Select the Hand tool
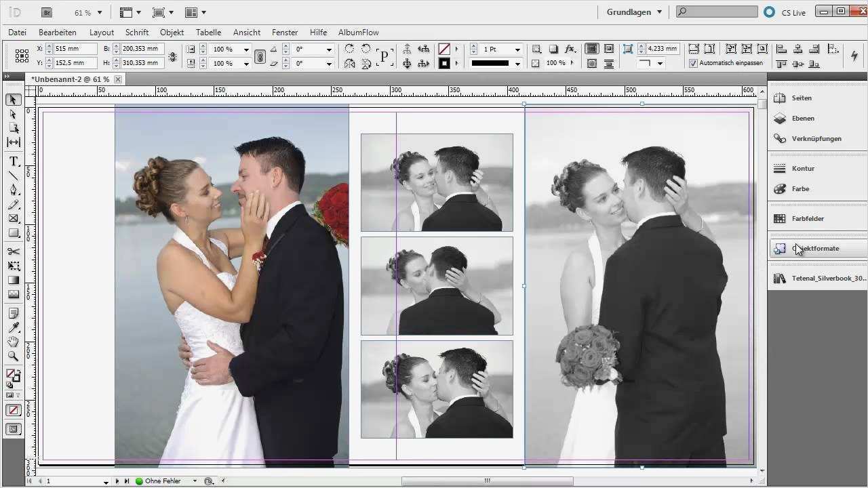This screenshot has height=488, width=868. tap(14, 342)
